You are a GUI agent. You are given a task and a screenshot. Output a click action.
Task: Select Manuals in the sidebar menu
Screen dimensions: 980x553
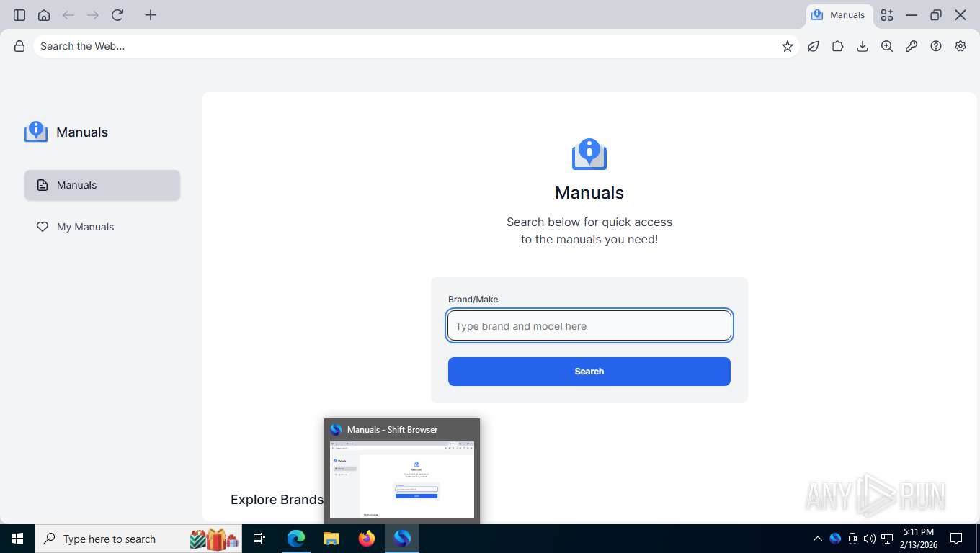click(102, 185)
